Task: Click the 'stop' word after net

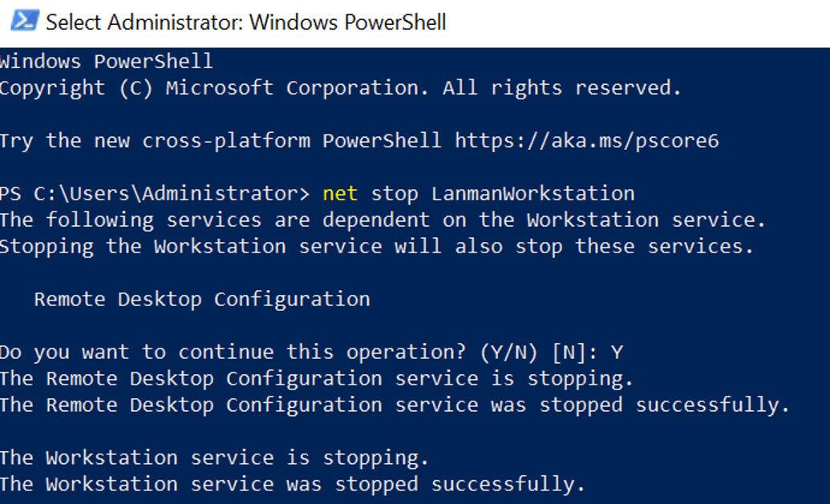Action: [x=395, y=194]
